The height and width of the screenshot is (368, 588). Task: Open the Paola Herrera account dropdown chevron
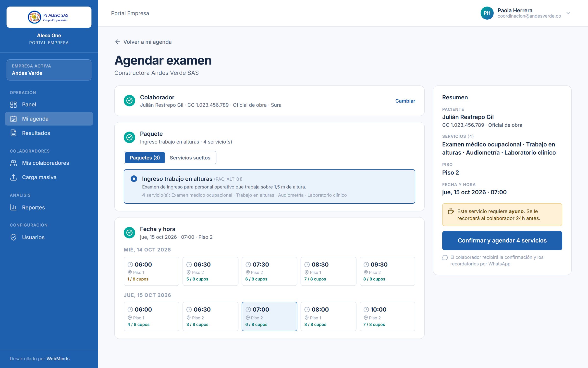click(568, 13)
